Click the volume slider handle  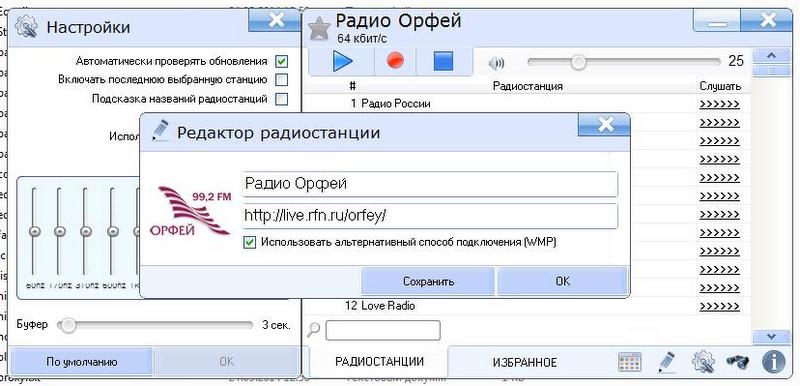tap(578, 62)
